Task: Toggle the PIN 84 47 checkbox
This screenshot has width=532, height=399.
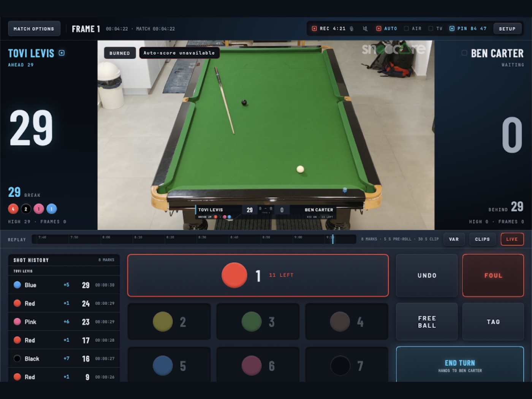Action: [x=452, y=28]
